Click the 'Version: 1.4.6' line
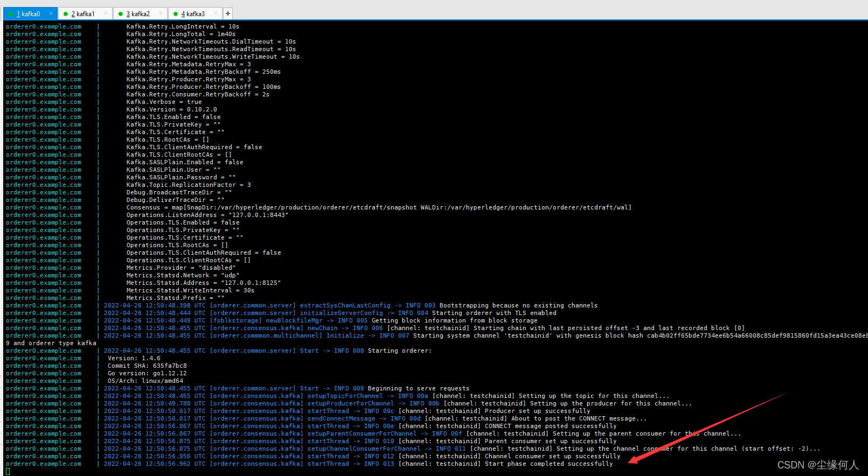This screenshot has height=476, width=868. tap(134, 358)
